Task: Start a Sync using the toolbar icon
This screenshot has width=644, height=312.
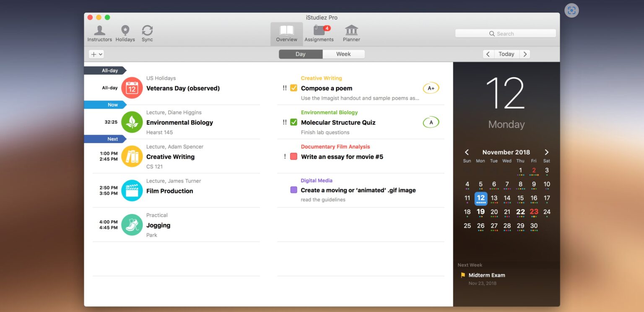Action: (147, 33)
